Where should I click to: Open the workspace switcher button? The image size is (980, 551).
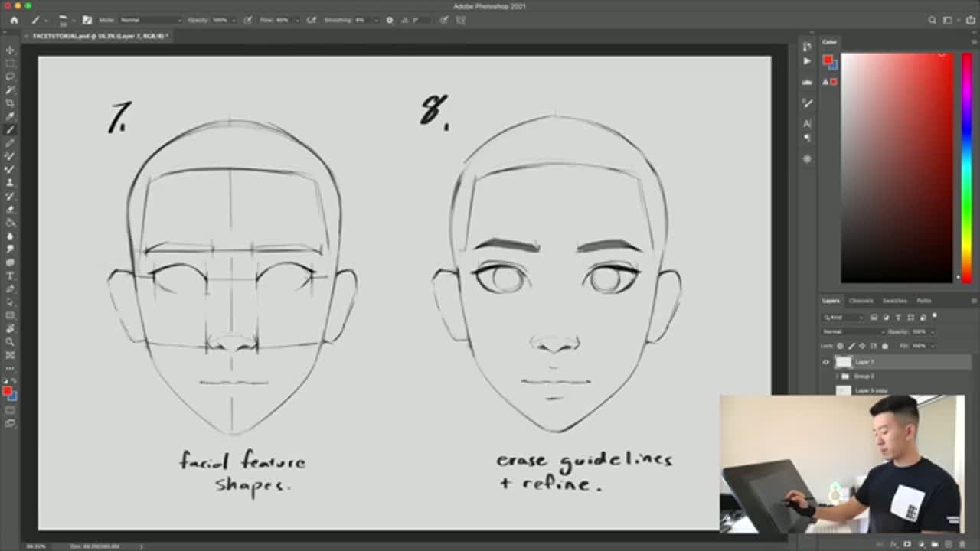(949, 21)
